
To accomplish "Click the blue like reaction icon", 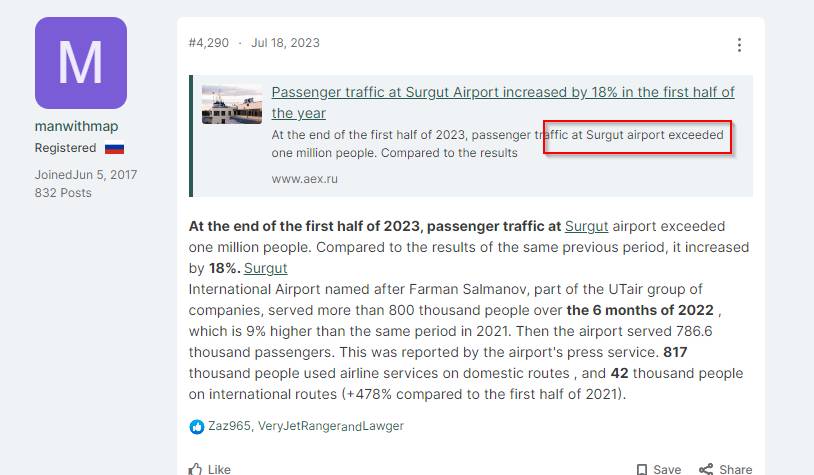I will click(196, 426).
